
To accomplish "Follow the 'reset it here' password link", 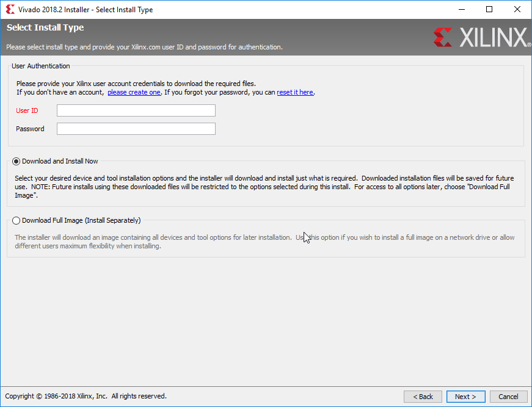I will point(295,92).
